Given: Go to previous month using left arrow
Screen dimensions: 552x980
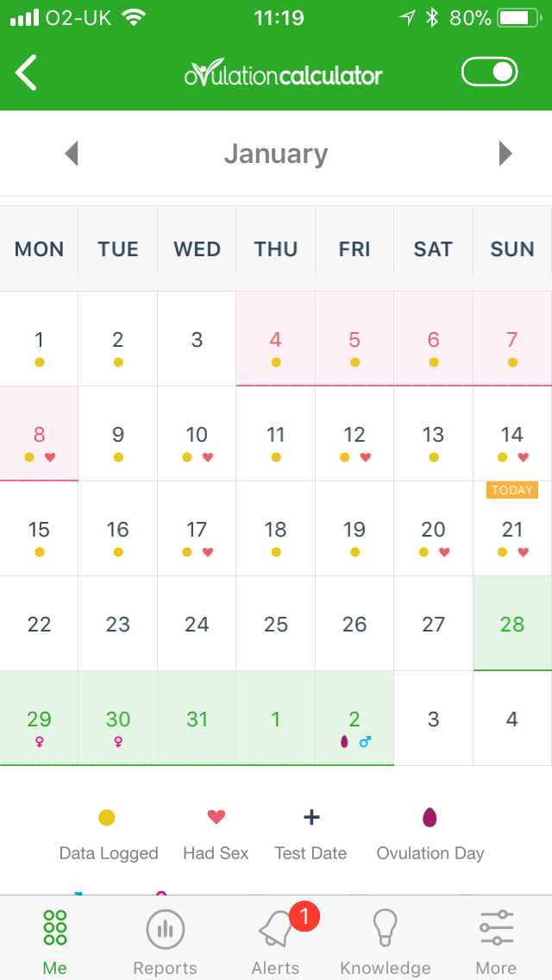Looking at the screenshot, I should 72,154.
